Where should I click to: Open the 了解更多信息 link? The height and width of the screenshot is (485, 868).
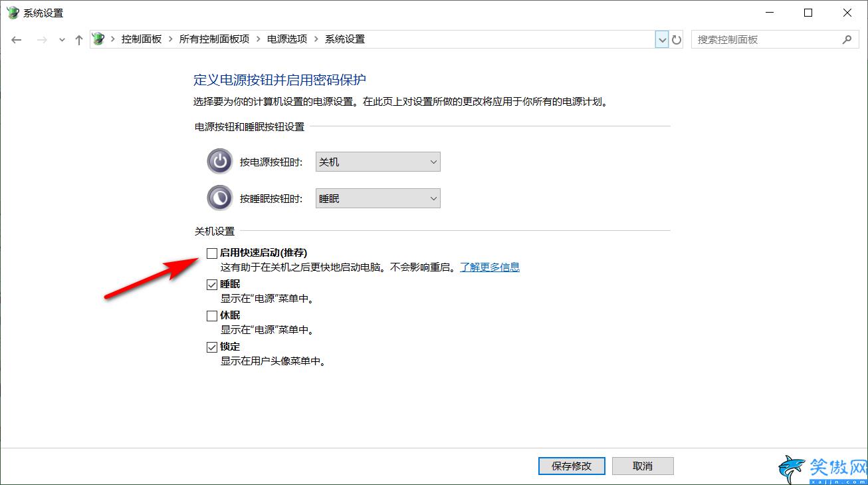(x=490, y=267)
